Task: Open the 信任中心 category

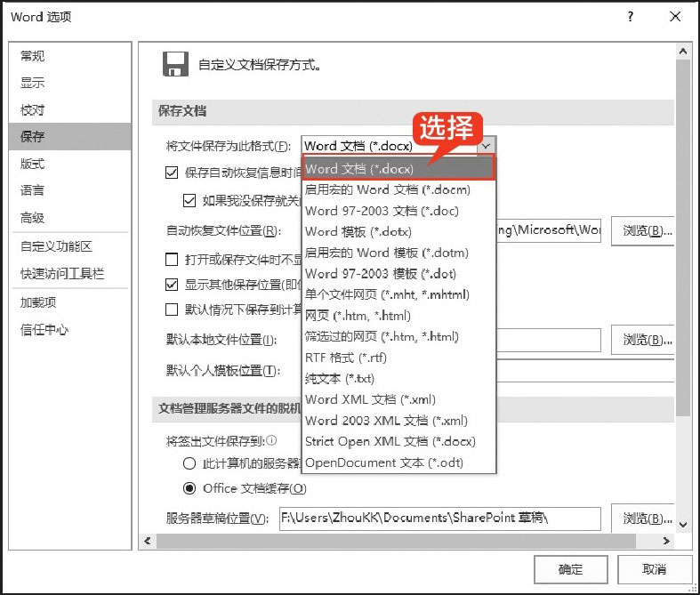Action: pyautogui.click(x=69, y=330)
